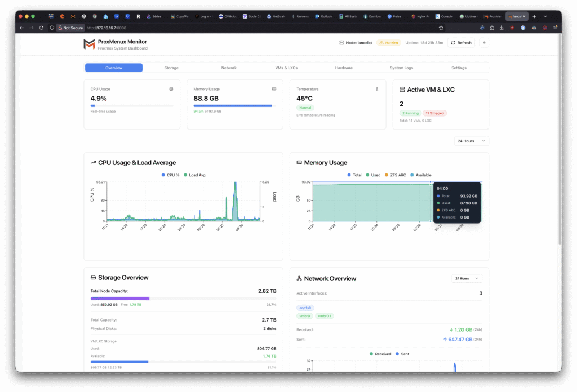
Task: Click the ProxMenux logo icon
Action: 89,44
